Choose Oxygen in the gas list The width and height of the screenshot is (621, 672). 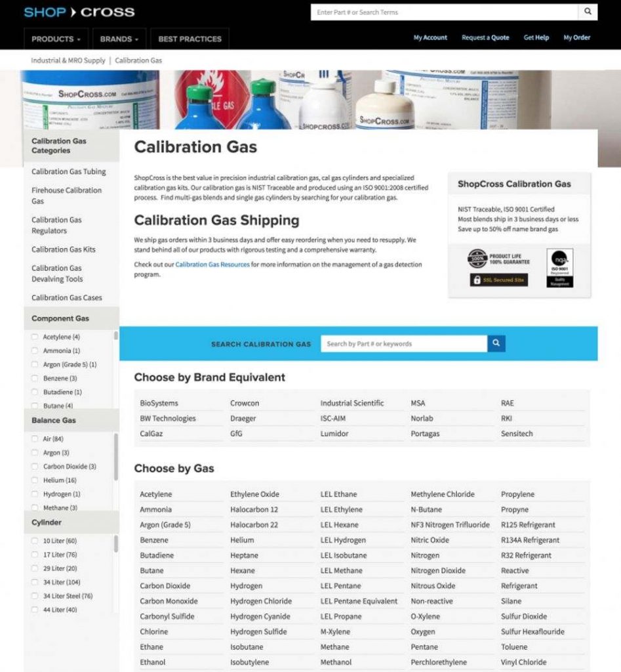pyautogui.click(x=423, y=632)
